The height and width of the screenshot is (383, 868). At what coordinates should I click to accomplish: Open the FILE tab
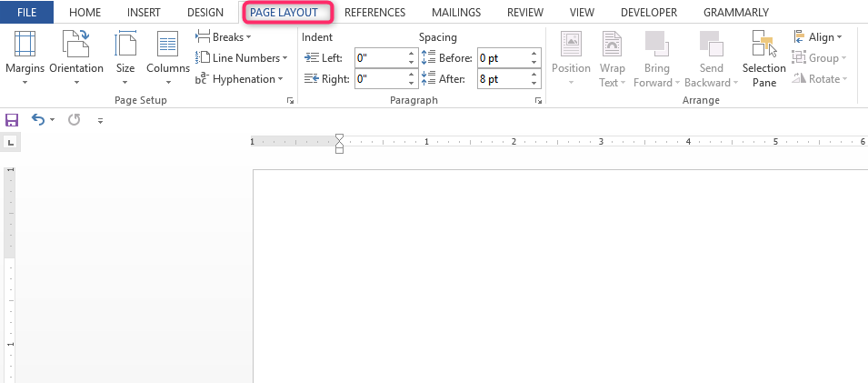tap(26, 12)
